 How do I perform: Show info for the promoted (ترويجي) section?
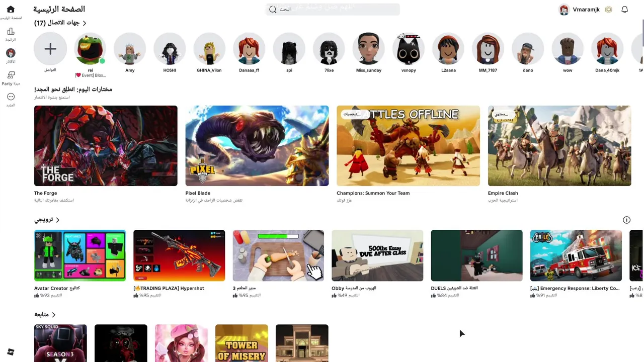626,220
